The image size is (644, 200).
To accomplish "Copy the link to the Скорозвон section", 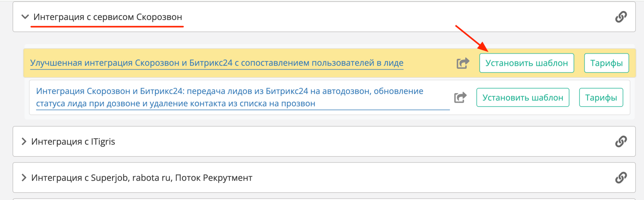I will pos(621,17).
